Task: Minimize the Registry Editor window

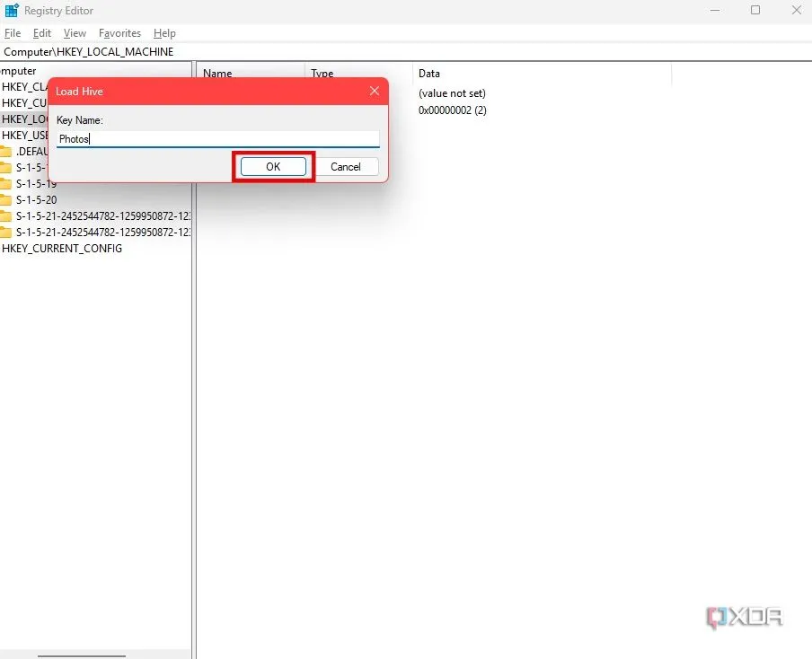Action: pyautogui.click(x=715, y=11)
